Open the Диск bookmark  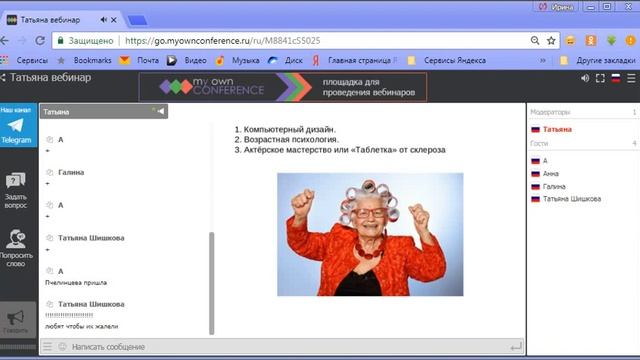click(x=285, y=60)
